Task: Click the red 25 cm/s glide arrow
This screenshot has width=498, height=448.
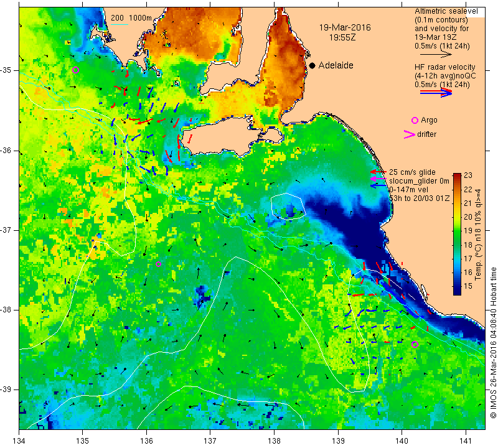Action: pos(378,172)
